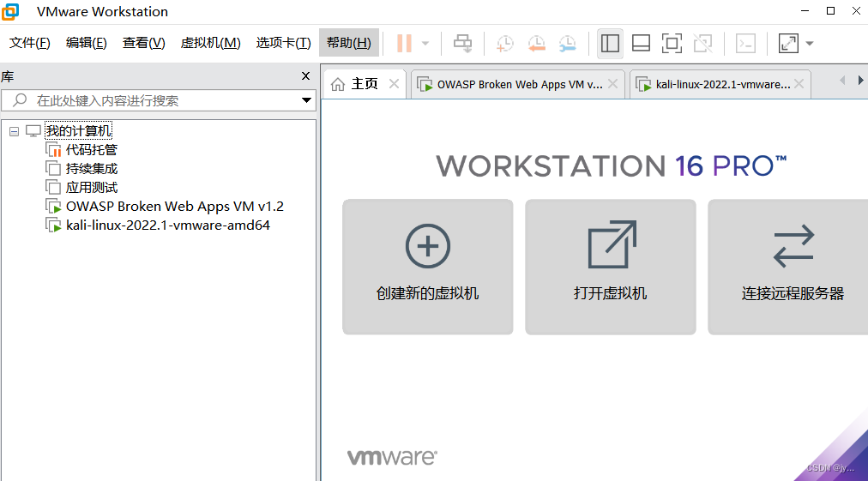The height and width of the screenshot is (481, 868).
Task: Open the 编辑(E) menu
Action: click(87, 43)
